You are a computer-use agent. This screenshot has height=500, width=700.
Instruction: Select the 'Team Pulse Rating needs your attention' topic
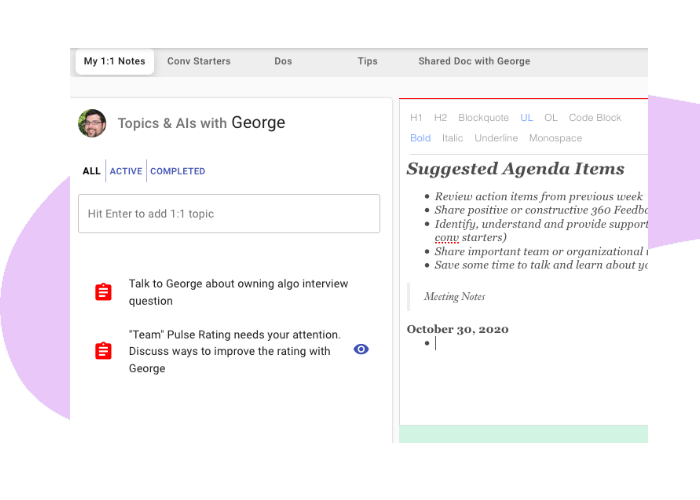point(235,351)
